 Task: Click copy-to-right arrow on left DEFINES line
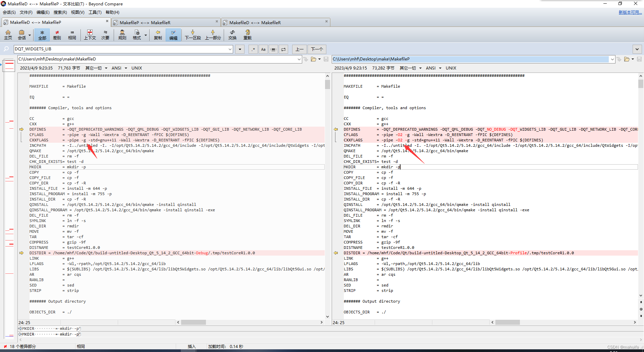(x=21, y=129)
